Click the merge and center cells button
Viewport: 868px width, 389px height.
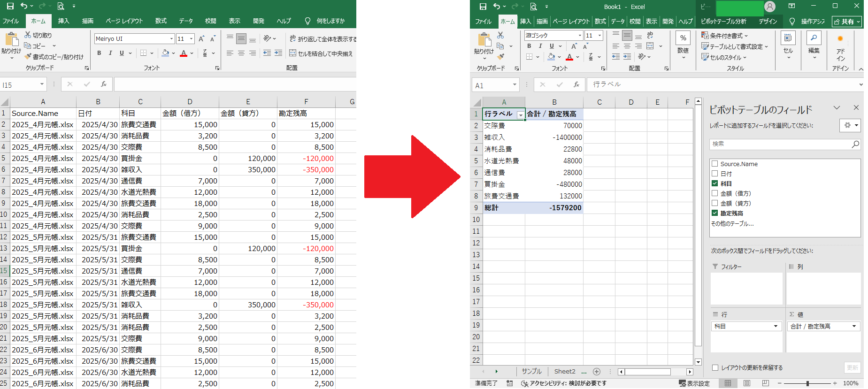pyautogui.click(x=321, y=53)
